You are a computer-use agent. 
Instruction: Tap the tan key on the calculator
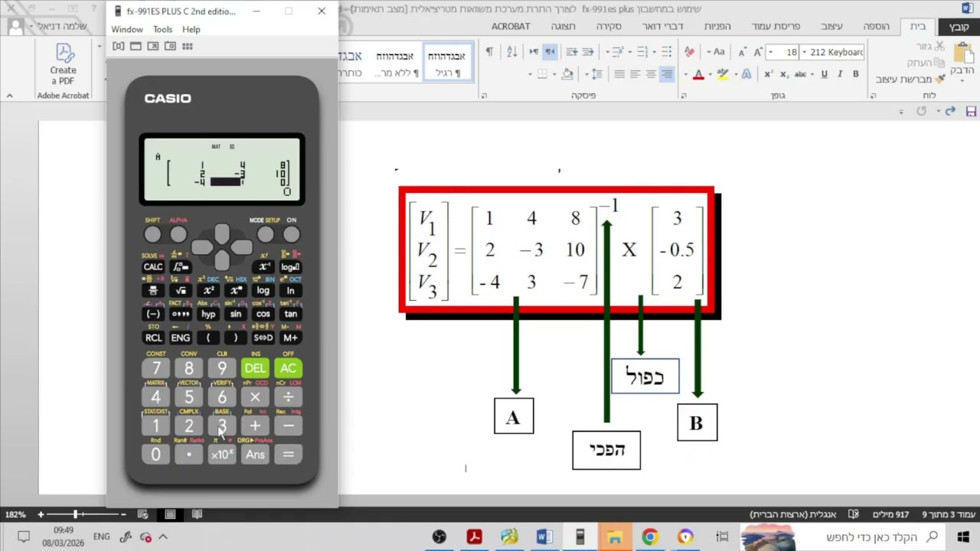(x=291, y=315)
